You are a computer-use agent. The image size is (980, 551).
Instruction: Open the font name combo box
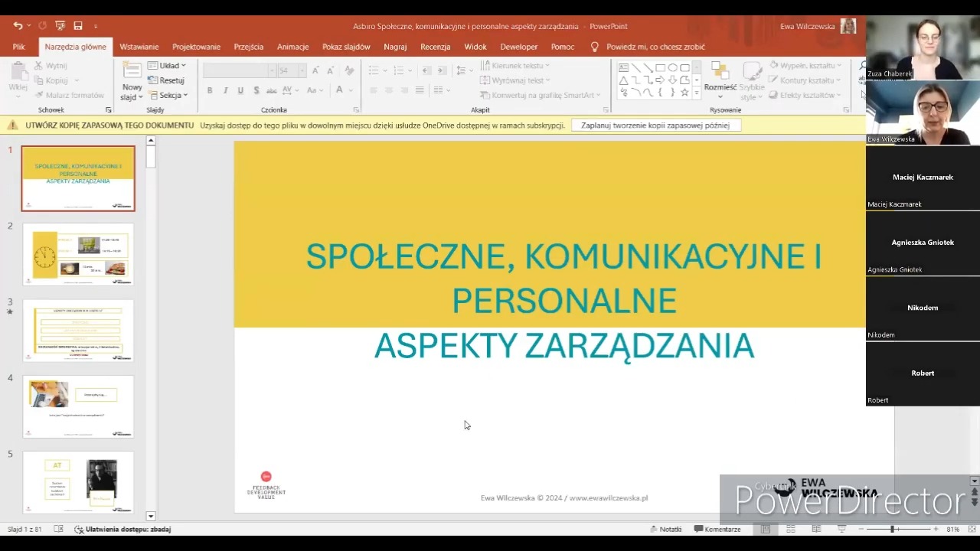[239, 70]
